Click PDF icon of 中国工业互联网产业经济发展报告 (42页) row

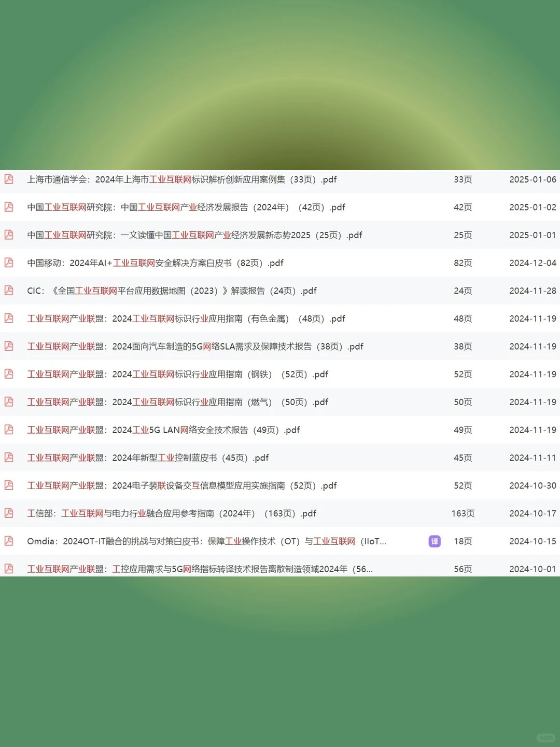point(9,207)
